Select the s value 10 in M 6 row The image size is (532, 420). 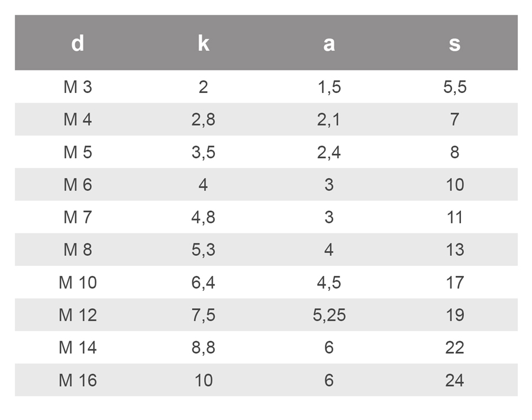point(454,185)
